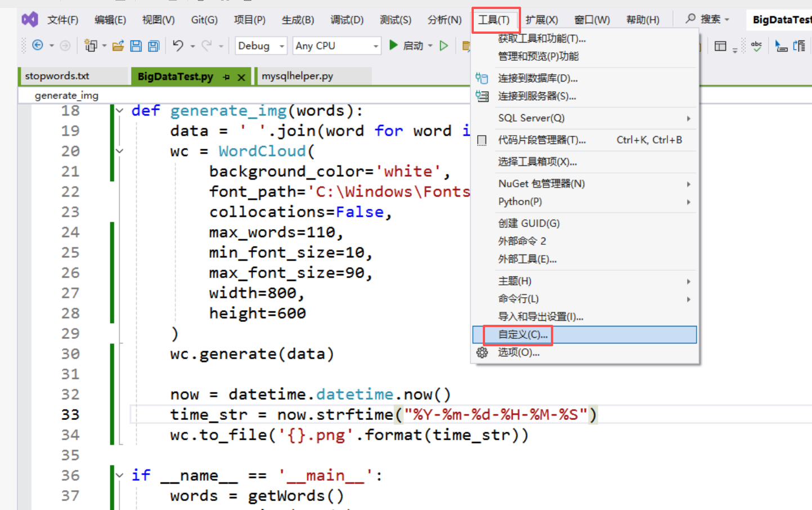Click the new project icon
Screen dimensions: 812x510
(91, 46)
